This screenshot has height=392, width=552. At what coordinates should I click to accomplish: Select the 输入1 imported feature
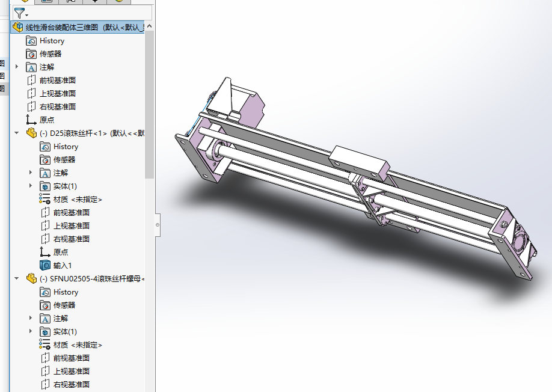pos(56,265)
